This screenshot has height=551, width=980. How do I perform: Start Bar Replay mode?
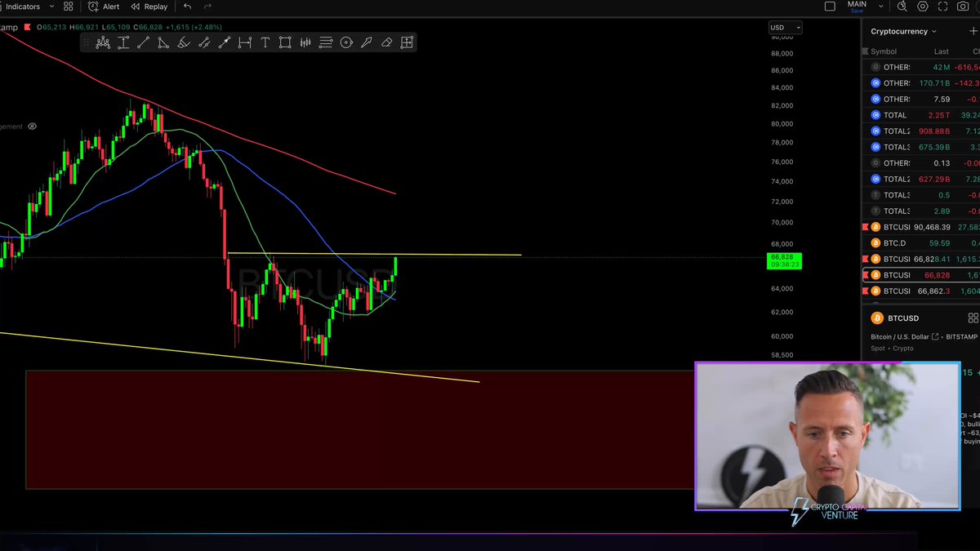149,7
